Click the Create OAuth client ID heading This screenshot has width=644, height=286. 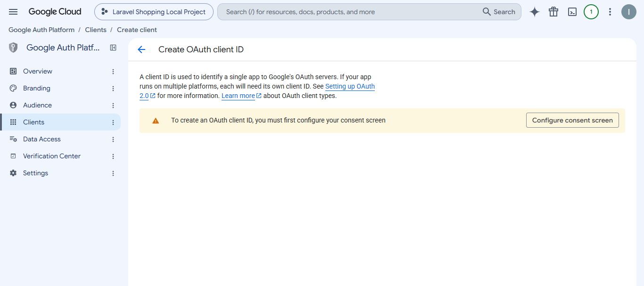[201, 49]
